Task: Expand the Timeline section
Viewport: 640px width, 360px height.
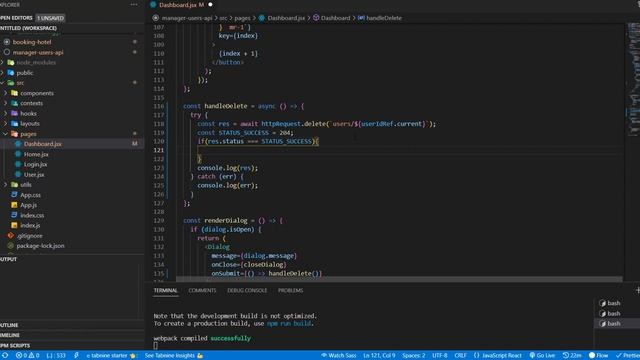Action: click(x=10, y=335)
